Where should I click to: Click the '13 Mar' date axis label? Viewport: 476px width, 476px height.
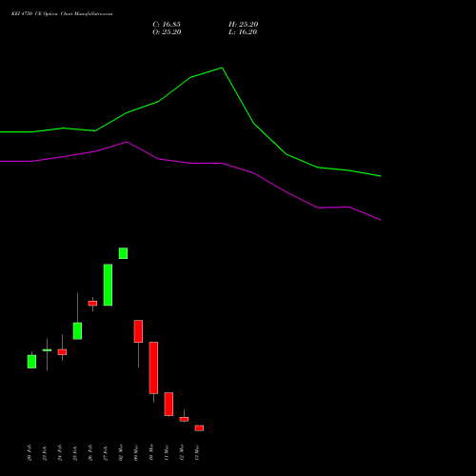coord(197,453)
